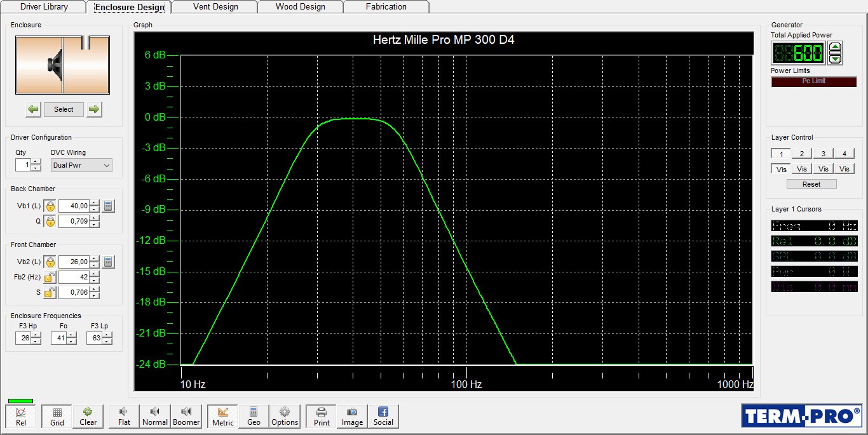
Task: Click the bandpass enclosure diagram thumbnail
Action: click(63, 65)
